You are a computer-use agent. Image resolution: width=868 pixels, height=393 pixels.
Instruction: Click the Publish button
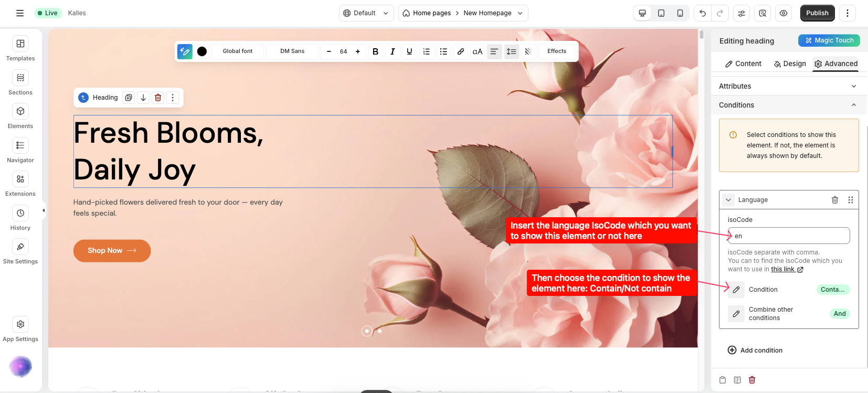[x=817, y=13]
